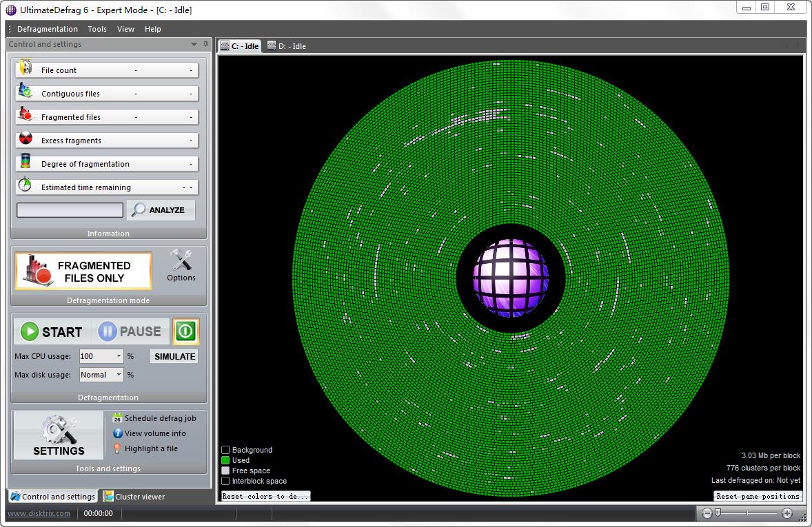Click the empty field left of ANALYZE

[70, 209]
